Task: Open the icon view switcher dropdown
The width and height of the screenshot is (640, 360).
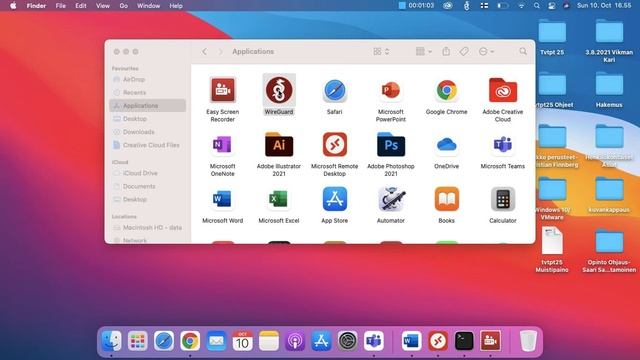Action: click(x=381, y=51)
